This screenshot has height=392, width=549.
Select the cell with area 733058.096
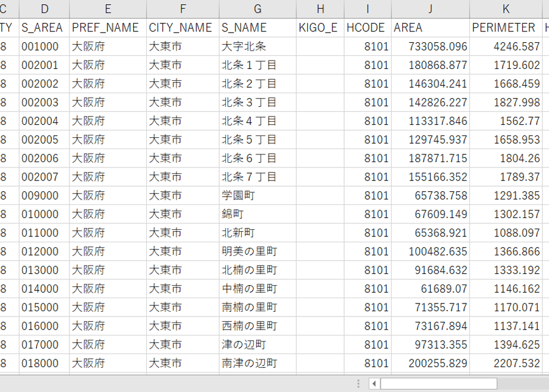[430, 46]
